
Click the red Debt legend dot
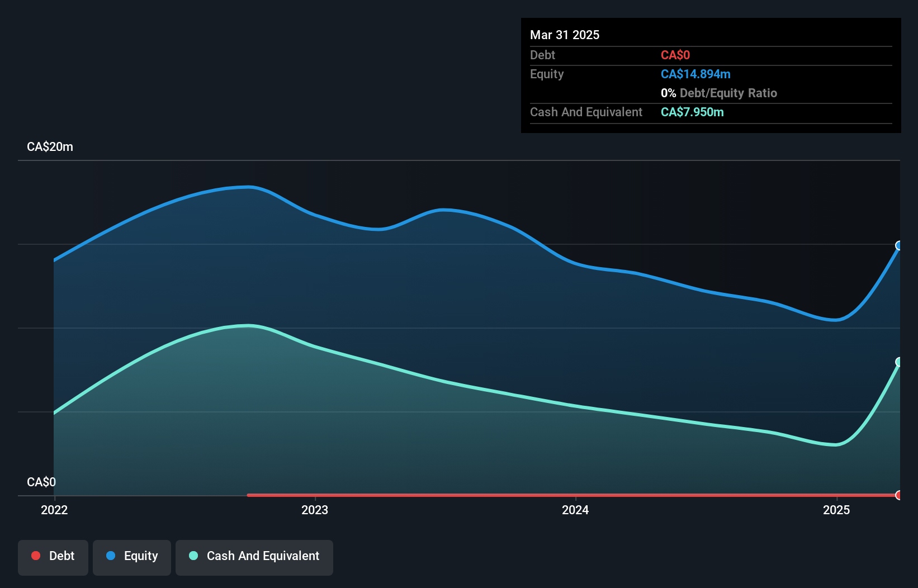(x=36, y=556)
